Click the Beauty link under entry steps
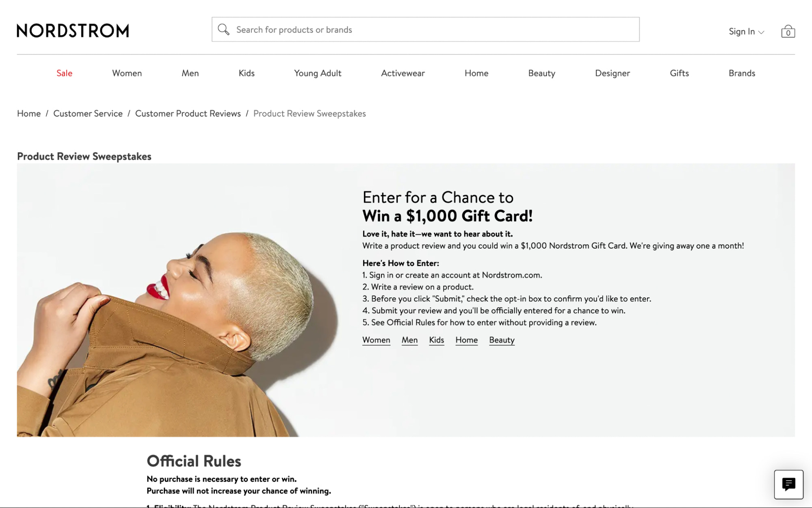 (x=501, y=340)
